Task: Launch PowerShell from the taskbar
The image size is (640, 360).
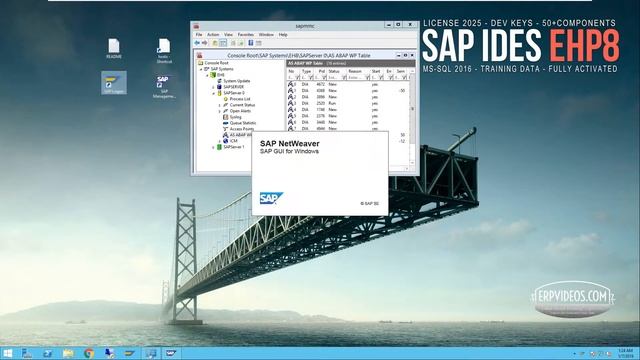Action: point(47,353)
